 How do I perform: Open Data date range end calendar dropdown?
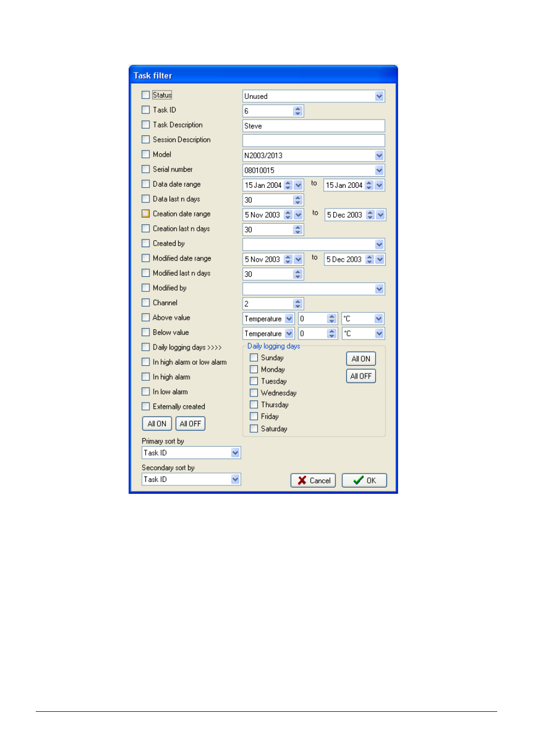[x=379, y=185]
